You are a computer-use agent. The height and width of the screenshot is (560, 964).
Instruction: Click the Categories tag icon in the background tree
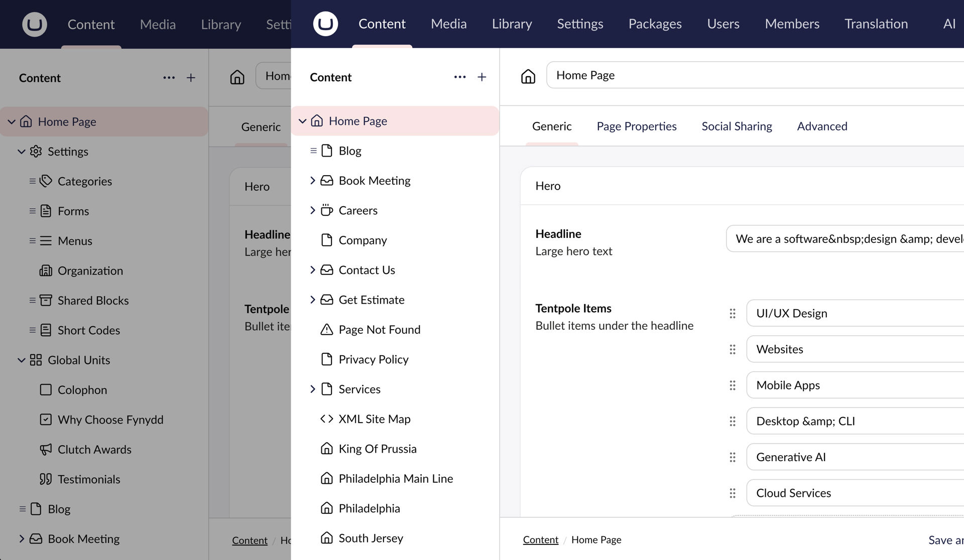click(46, 181)
